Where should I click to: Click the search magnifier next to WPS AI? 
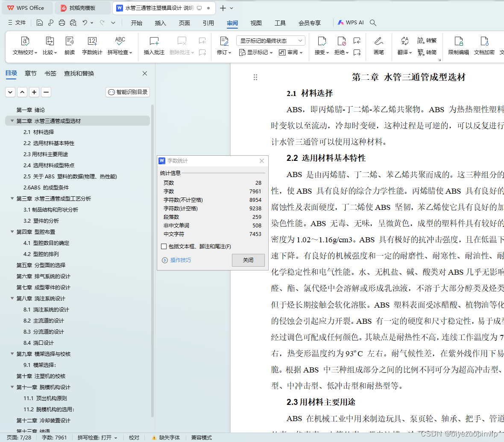pyautogui.click(x=373, y=23)
